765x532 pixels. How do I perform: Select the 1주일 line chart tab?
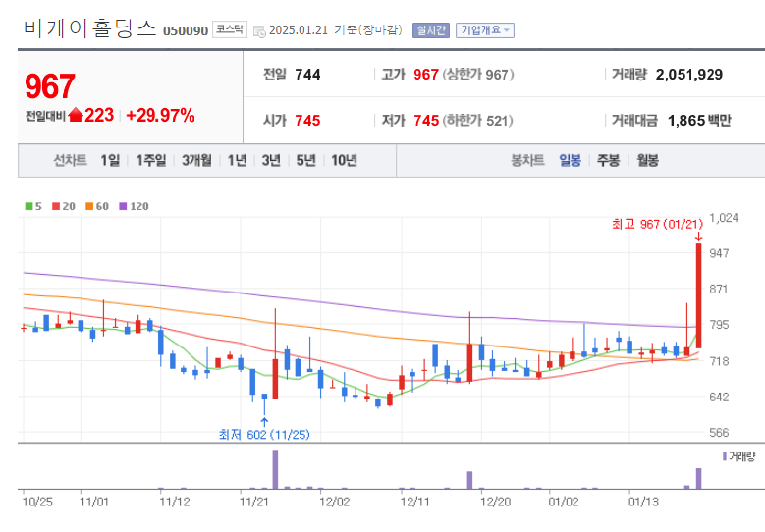pyautogui.click(x=151, y=160)
